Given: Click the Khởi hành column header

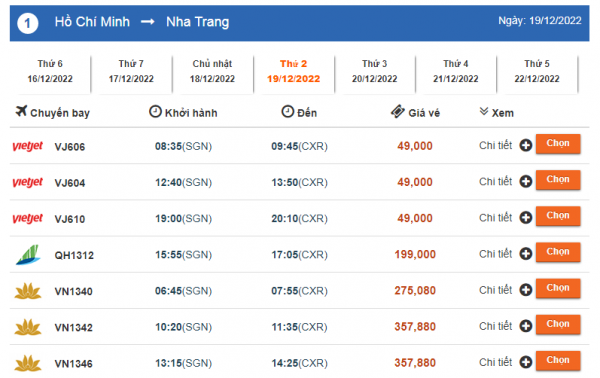Looking at the screenshot, I should [x=191, y=113].
